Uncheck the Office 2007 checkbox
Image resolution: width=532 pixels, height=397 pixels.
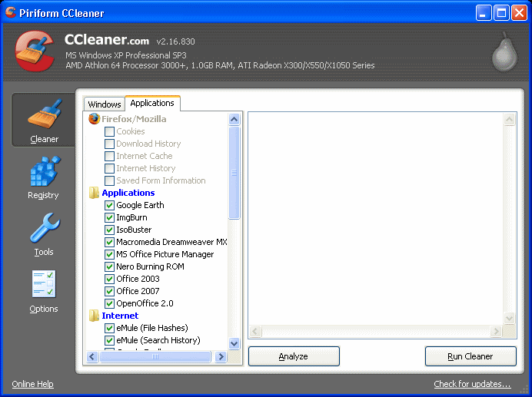tap(109, 291)
